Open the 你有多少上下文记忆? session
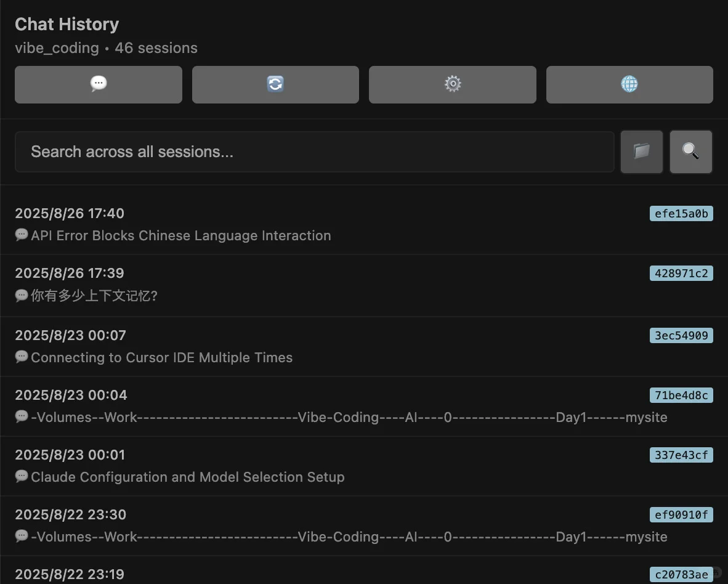728x584 pixels. 364,285
